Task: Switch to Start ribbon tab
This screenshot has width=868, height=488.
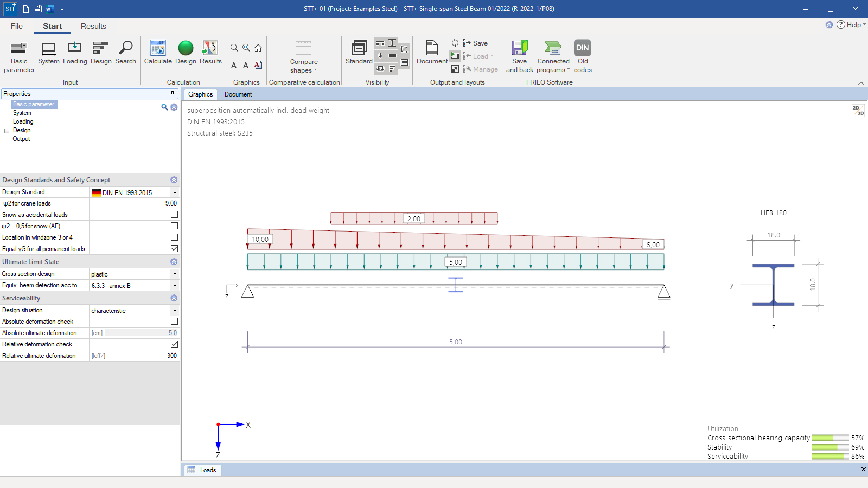Action: [x=53, y=26]
